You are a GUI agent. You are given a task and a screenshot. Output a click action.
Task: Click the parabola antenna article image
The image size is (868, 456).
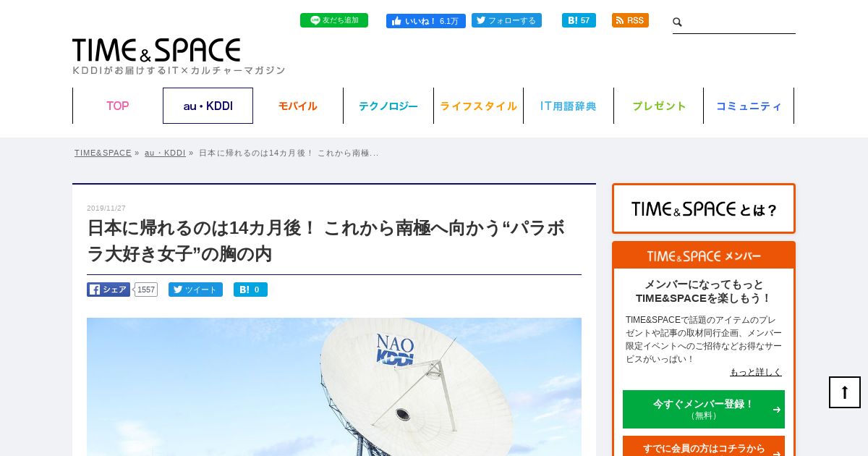point(334,387)
